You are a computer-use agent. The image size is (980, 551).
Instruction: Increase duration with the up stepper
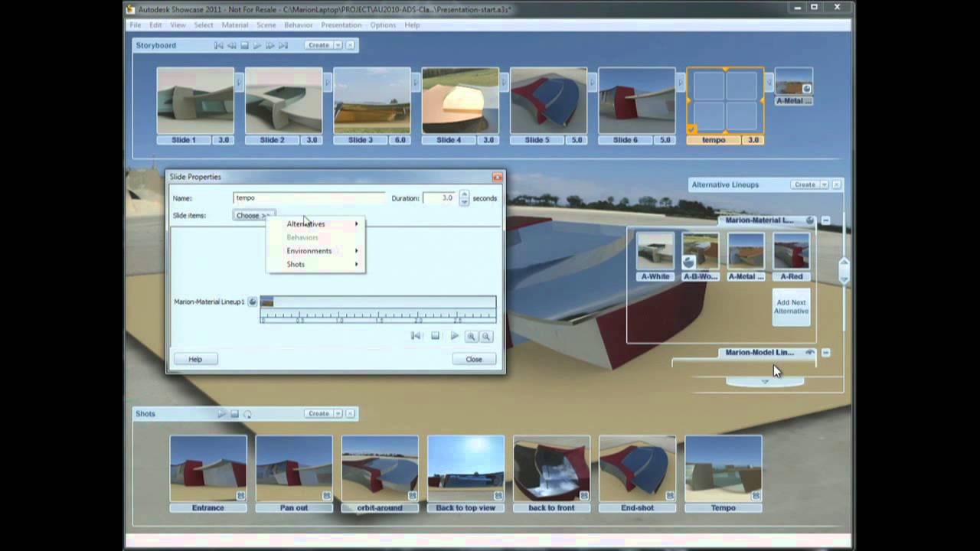click(464, 194)
